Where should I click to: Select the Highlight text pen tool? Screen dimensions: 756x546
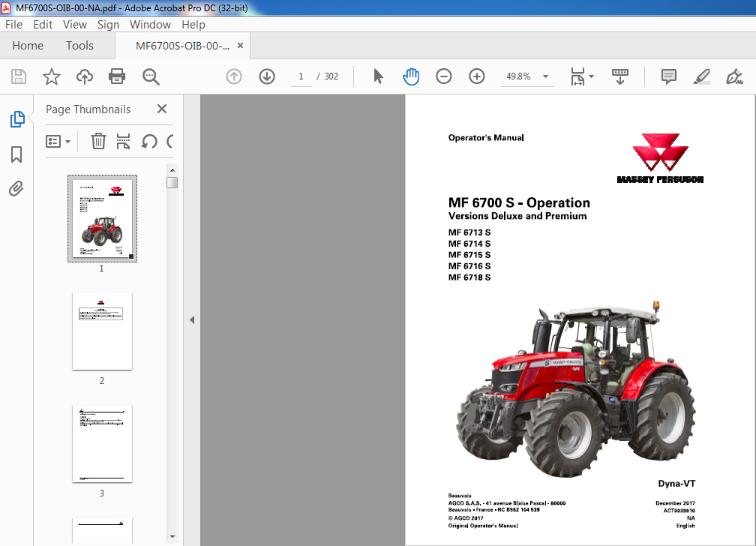click(701, 76)
